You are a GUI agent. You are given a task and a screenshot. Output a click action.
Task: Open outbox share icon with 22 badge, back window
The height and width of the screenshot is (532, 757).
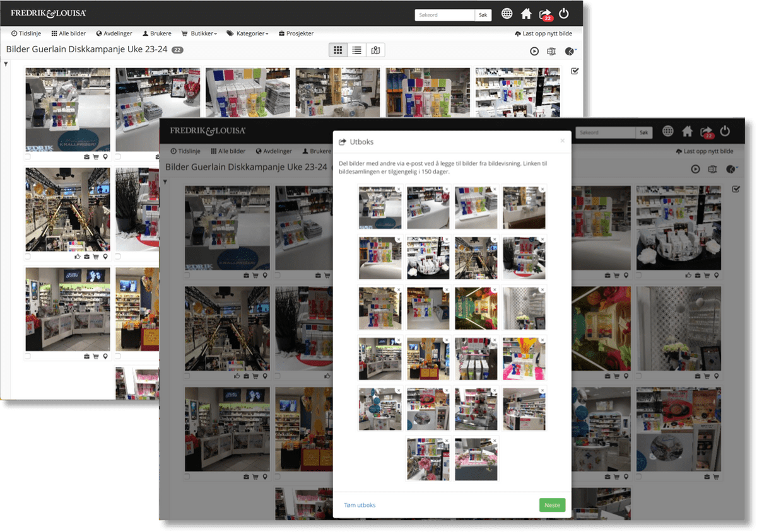(546, 14)
